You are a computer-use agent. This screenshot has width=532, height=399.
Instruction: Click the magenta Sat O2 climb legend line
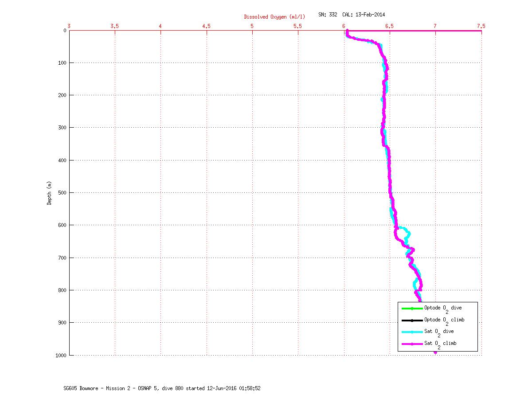pyautogui.click(x=412, y=344)
